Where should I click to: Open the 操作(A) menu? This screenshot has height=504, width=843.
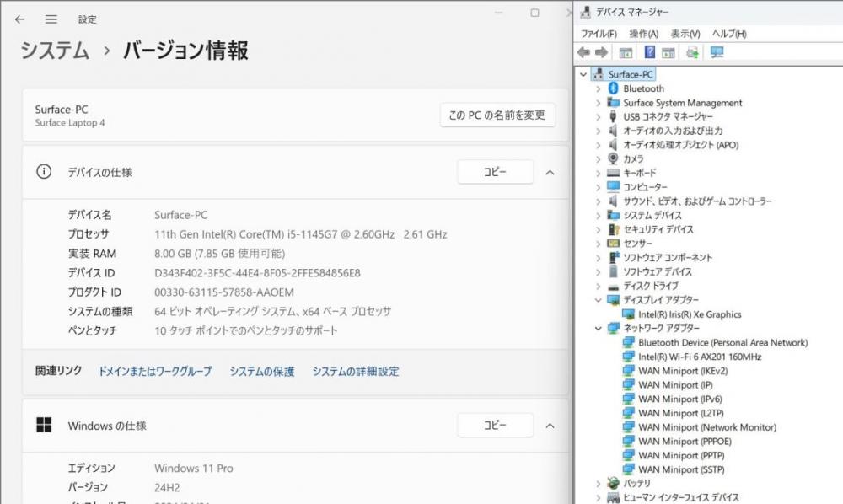click(643, 34)
